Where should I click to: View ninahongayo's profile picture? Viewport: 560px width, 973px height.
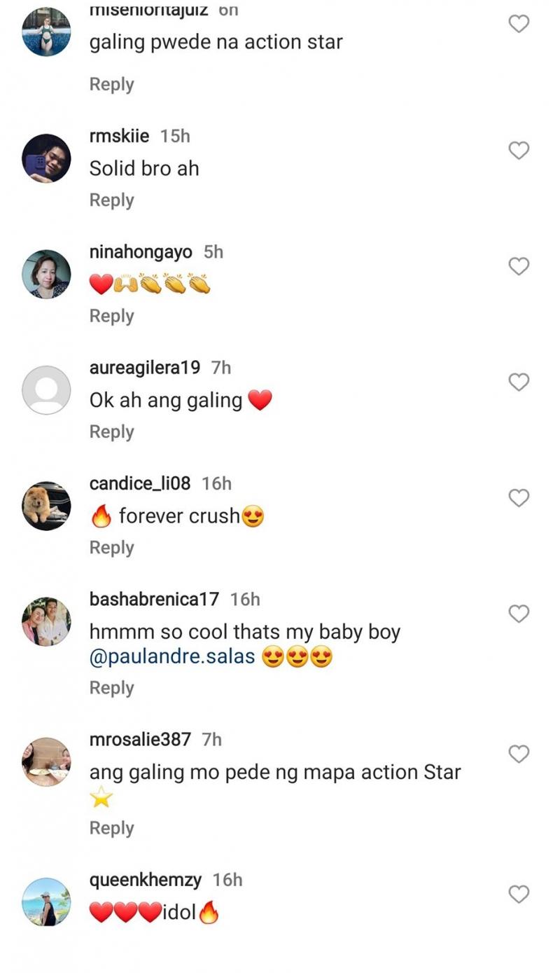(x=47, y=274)
